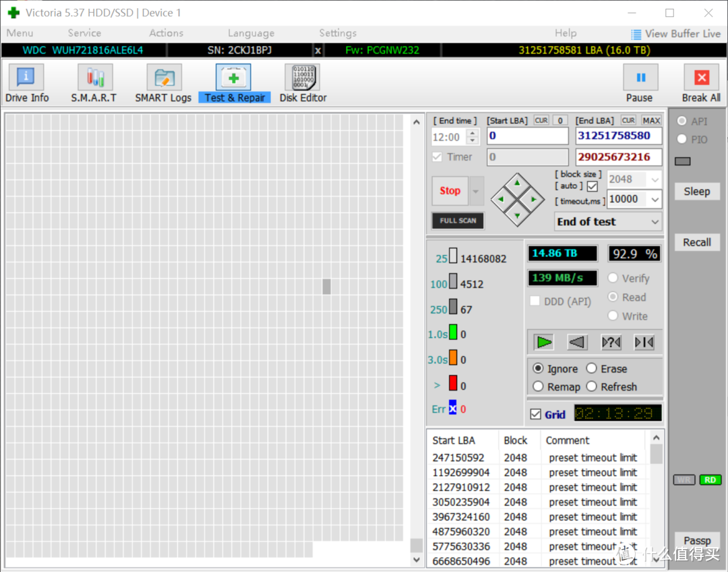Click the CUR button for End LBA
The width and height of the screenshot is (728, 572).
[629, 120]
